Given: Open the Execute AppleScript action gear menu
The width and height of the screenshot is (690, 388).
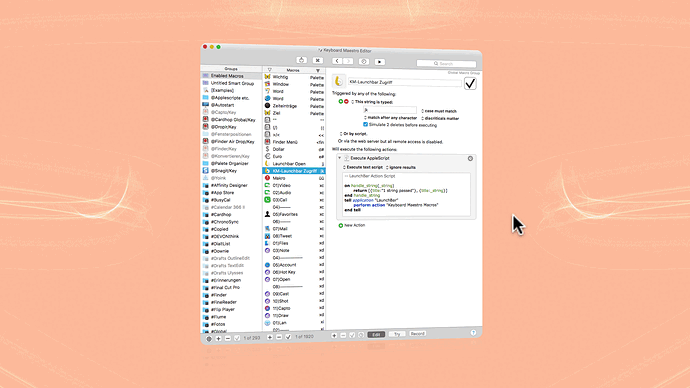Looking at the screenshot, I should click(470, 158).
